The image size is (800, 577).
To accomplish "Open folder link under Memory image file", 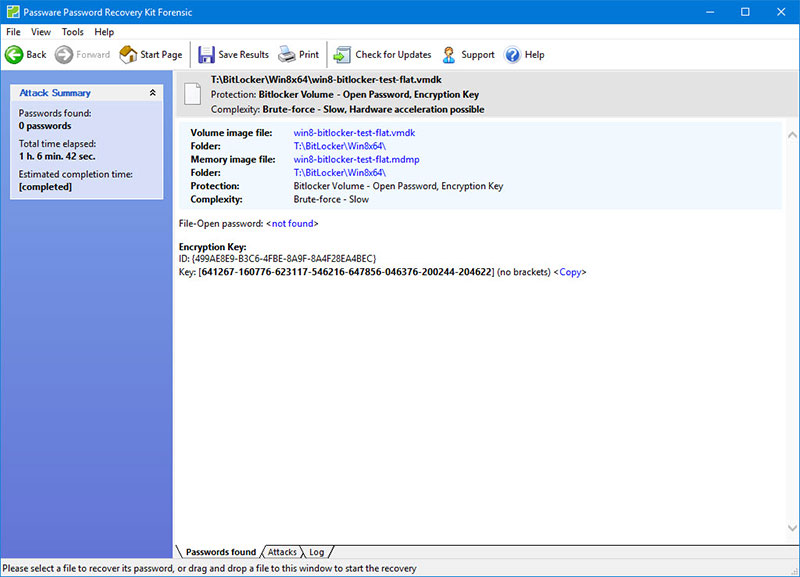I will [x=339, y=172].
